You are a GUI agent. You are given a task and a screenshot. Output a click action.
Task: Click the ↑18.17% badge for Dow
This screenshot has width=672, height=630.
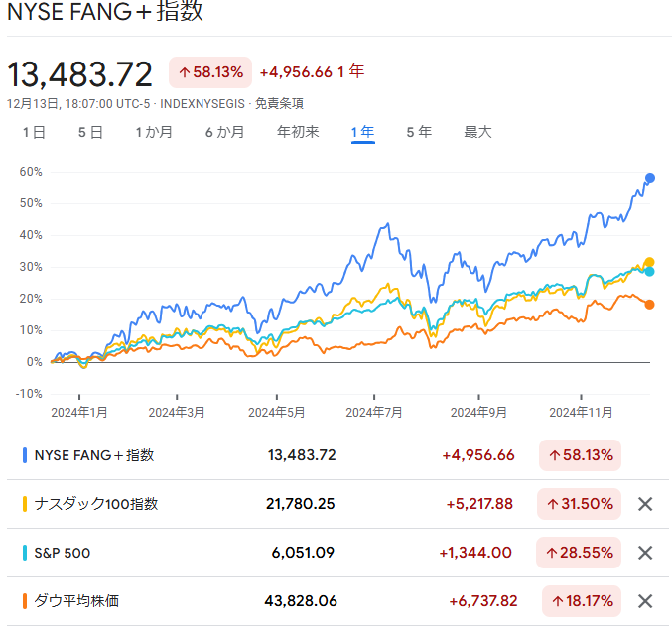tap(582, 601)
